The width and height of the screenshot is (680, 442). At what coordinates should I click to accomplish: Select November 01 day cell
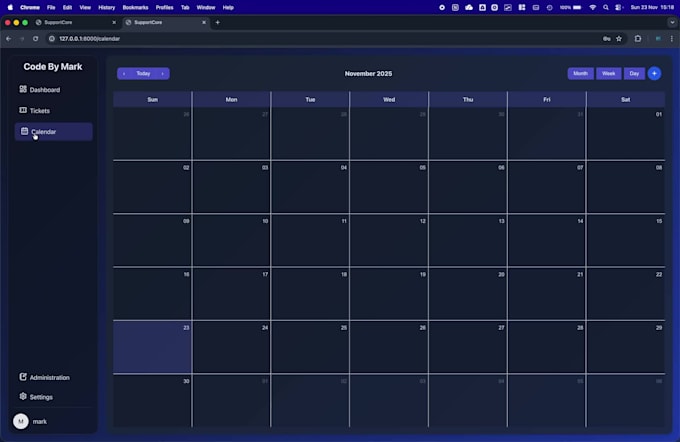pyautogui.click(x=625, y=134)
